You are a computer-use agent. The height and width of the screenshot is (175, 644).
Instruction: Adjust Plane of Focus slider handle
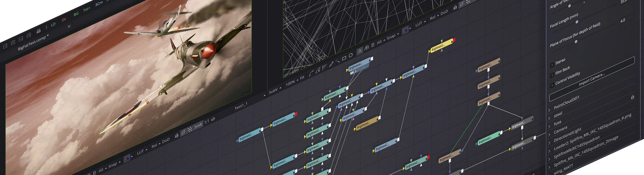(576, 41)
